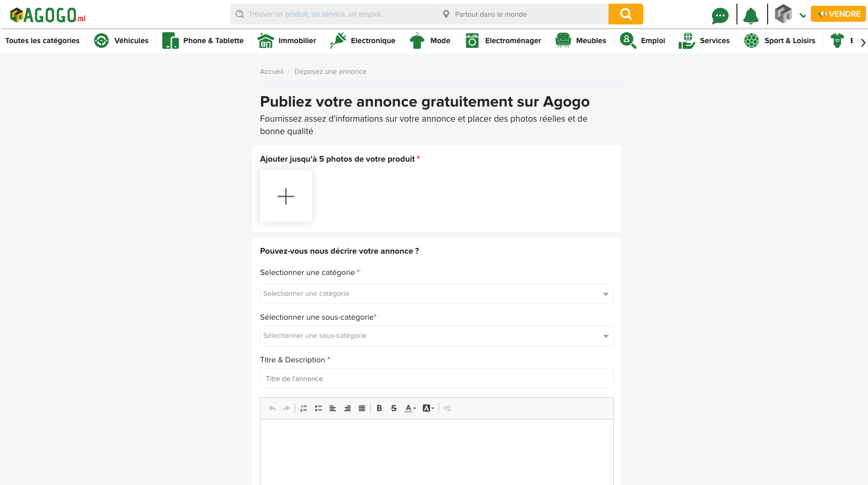Add a photo with the plus tile

coord(286,196)
